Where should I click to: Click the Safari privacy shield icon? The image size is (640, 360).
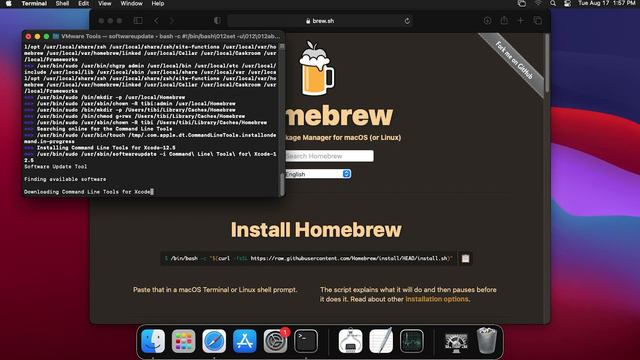coord(217,20)
